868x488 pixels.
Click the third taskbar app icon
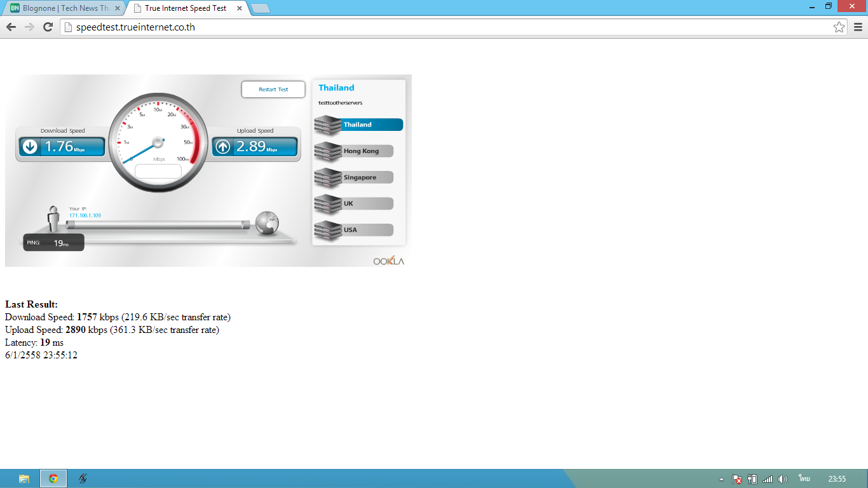pos(83,478)
